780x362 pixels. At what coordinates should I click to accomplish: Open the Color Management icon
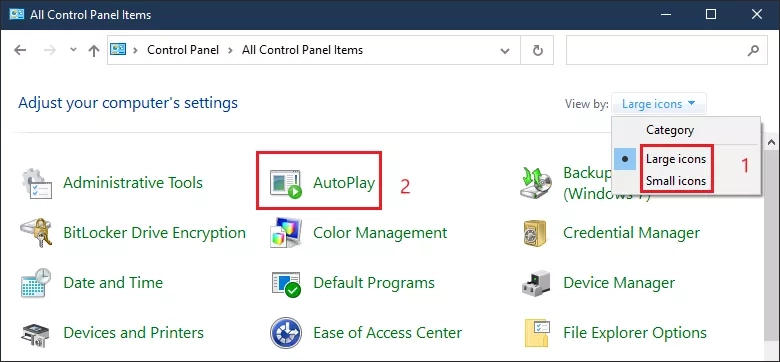pyautogui.click(x=286, y=233)
